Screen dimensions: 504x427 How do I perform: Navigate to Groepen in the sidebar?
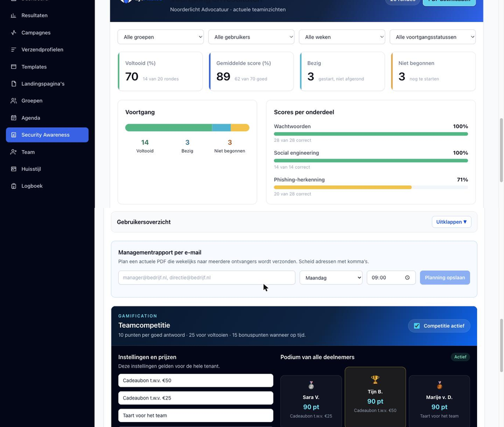click(x=47, y=101)
